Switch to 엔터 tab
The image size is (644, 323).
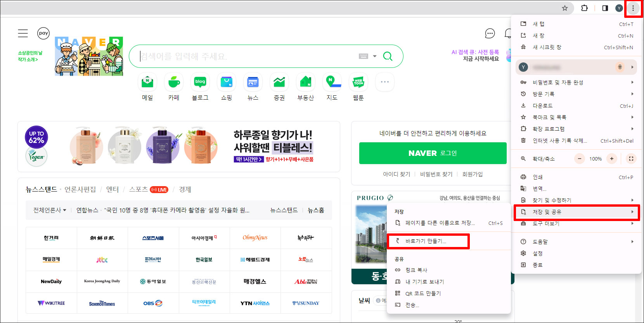(x=113, y=189)
